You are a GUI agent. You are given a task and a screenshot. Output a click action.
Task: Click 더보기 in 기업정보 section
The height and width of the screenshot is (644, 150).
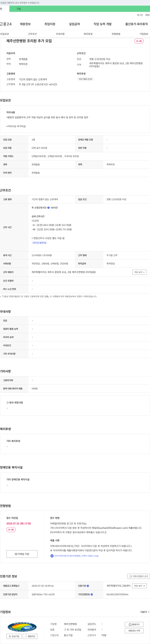pos(145,612)
